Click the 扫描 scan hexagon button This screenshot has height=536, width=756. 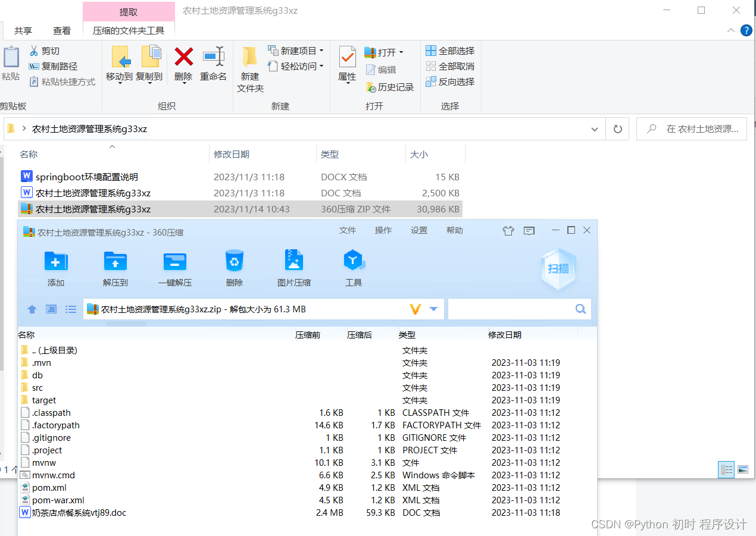(558, 268)
